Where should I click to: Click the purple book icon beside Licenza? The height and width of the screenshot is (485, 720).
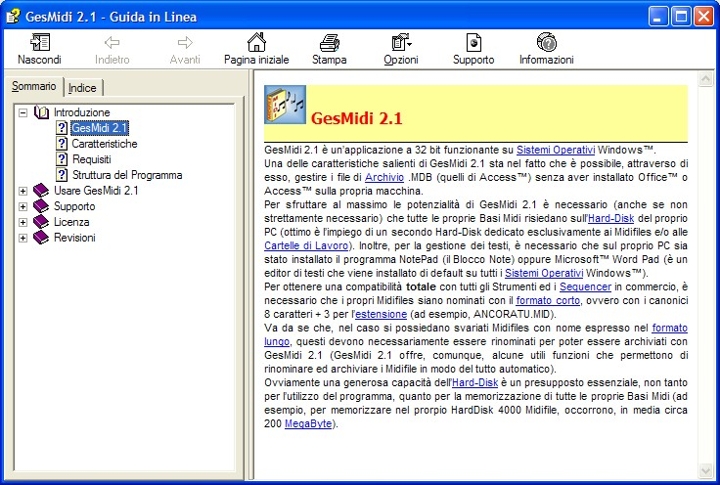[41, 222]
